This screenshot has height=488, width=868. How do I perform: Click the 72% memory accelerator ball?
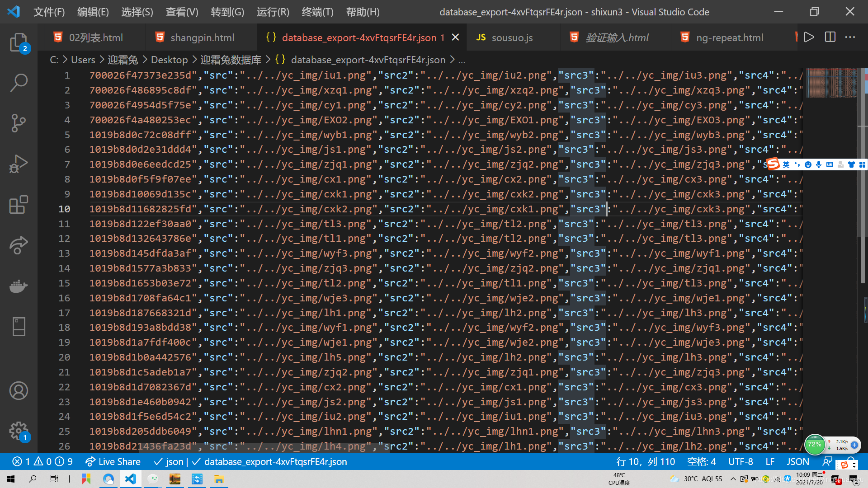815,445
